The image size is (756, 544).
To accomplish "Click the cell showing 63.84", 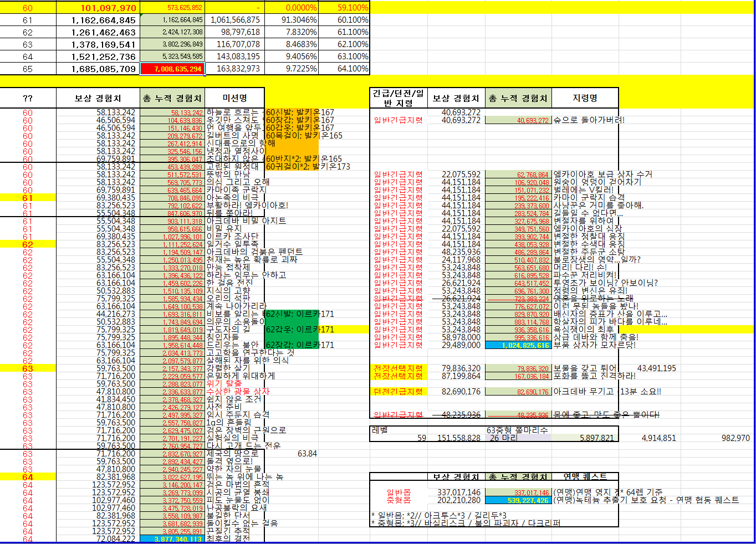I will 307,454.
